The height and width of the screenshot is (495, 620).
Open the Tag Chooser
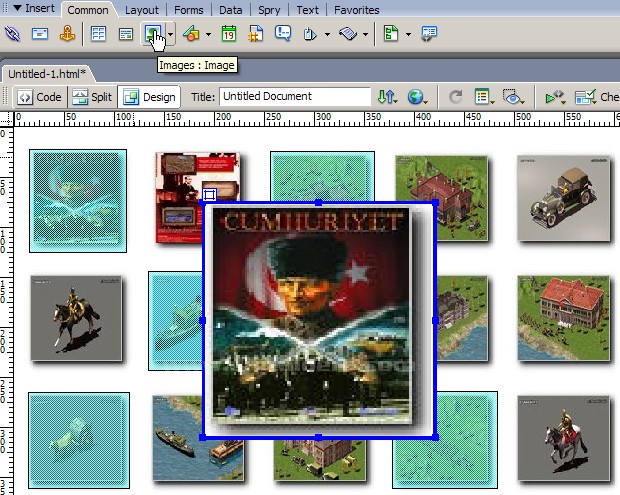tap(429, 34)
